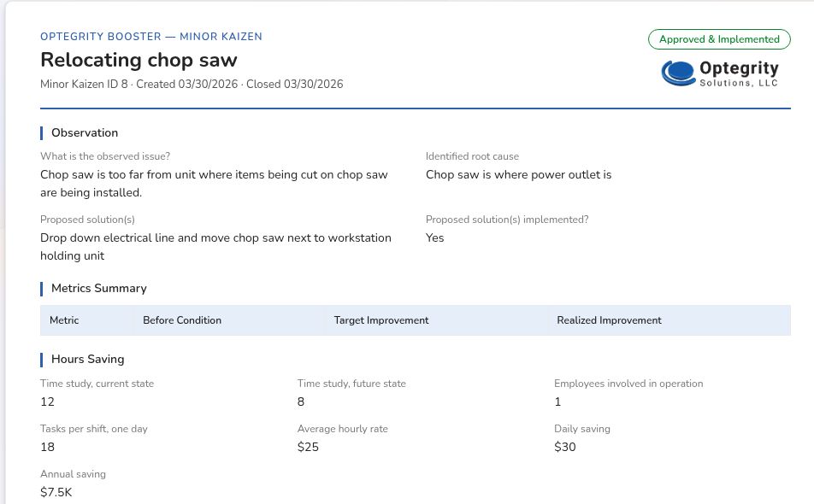
Task: Select the tasks per shift value 18
Action: [47, 447]
